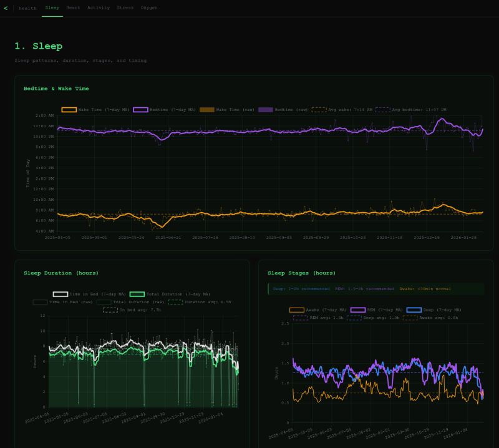499x448 pixels.
Task: Click the green back chevron icon
Action: (6, 8)
